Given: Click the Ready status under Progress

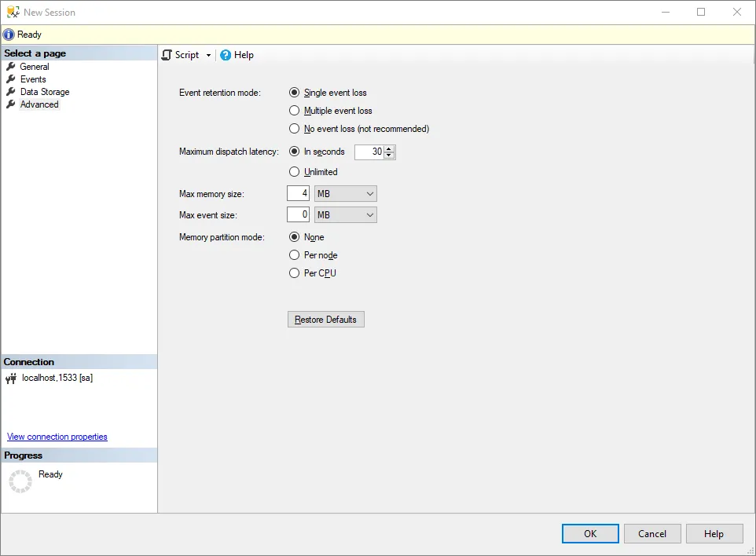Looking at the screenshot, I should pyautogui.click(x=50, y=474).
